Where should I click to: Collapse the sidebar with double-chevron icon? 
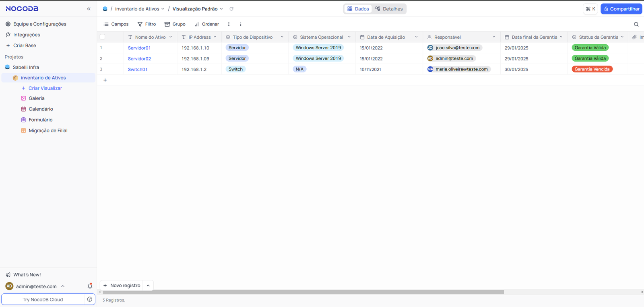point(89,9)
